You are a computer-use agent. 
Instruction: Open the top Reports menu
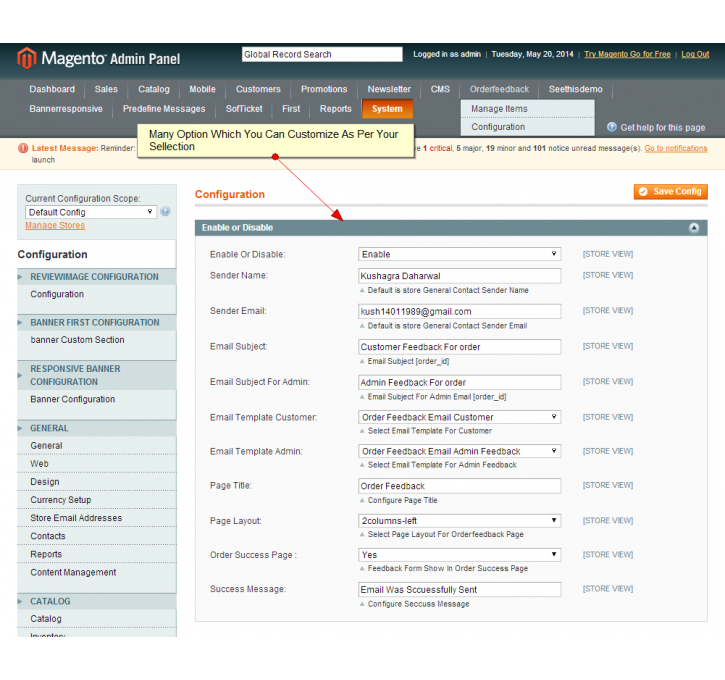point(335,109)
